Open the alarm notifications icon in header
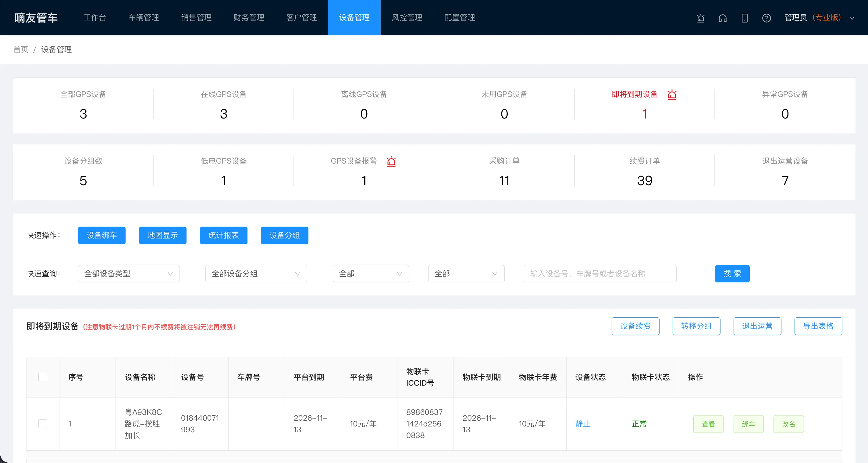Image resolution: width=868 pixels, height=463 pixels. click(701, 18)
